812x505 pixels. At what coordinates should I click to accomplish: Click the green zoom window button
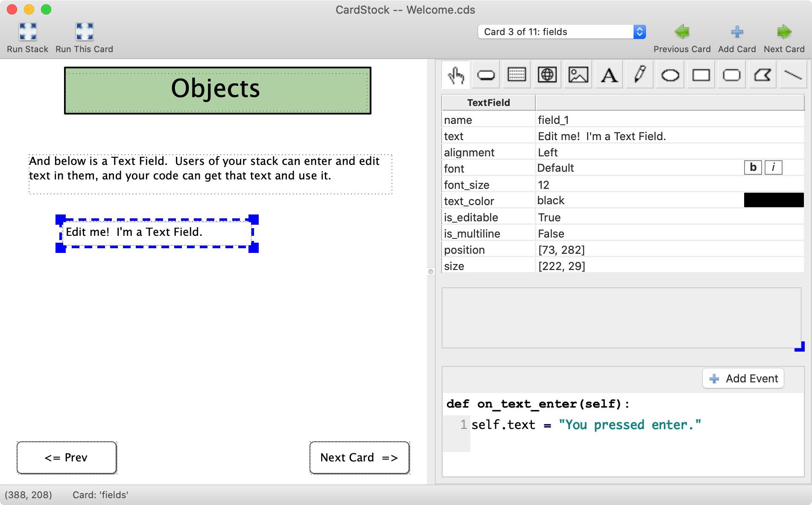pyautogui.click(x=46, y=9)
